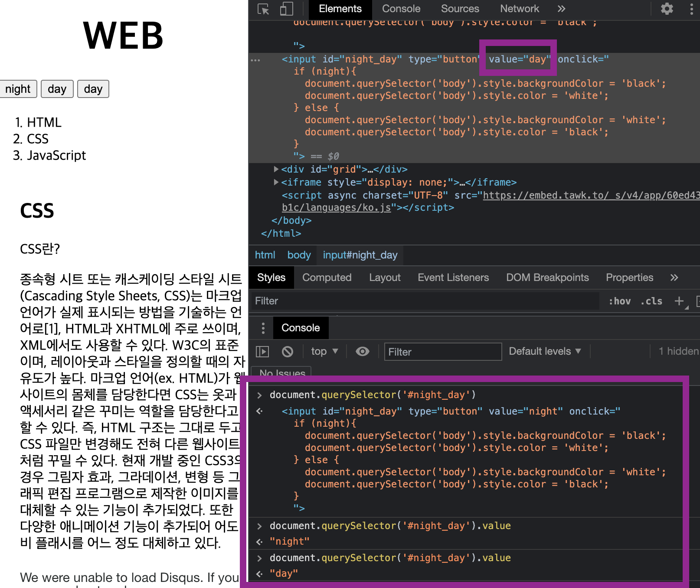Expand the div id="grid" node
The image size is (700, 588).
pos(276,169)
